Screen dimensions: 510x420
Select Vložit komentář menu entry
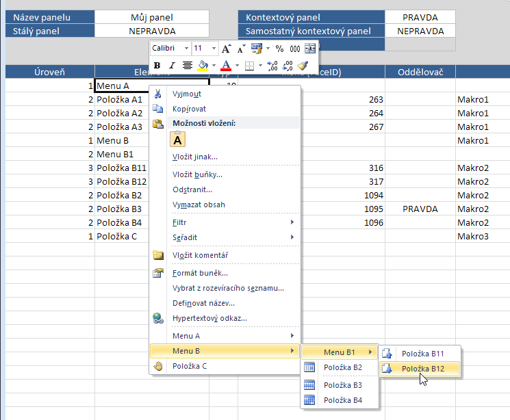point(225,255)
